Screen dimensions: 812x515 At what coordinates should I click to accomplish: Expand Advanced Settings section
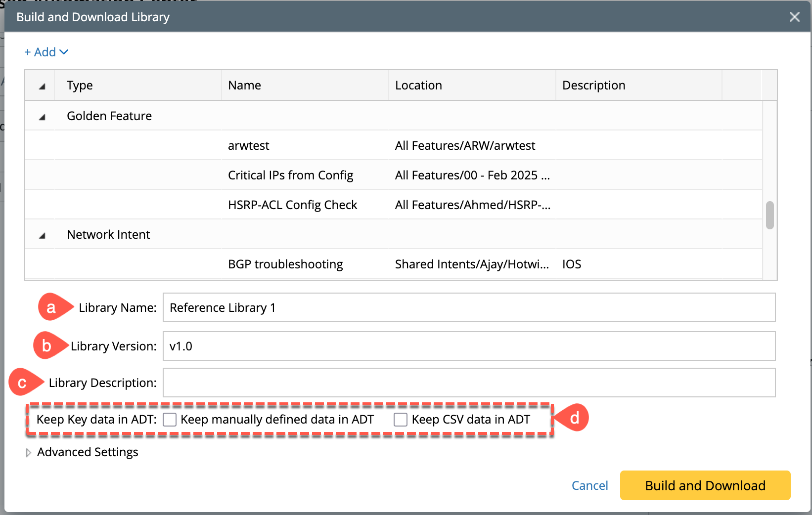point(29,453)
